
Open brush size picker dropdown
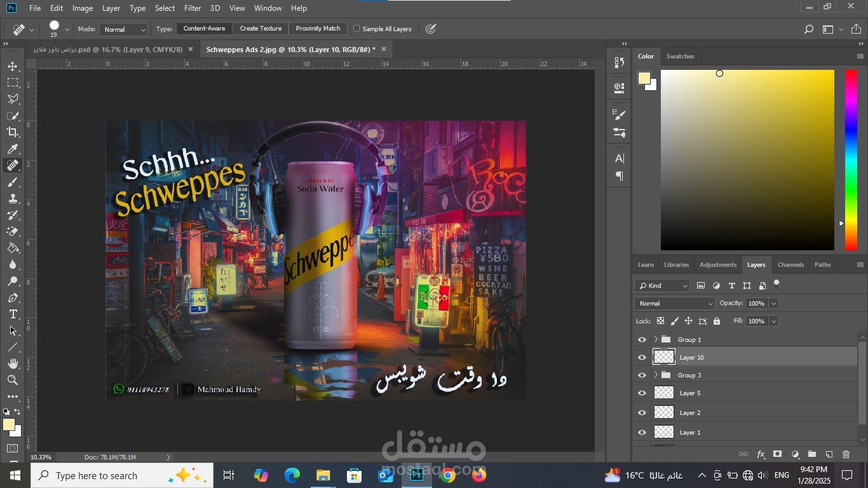pyautogui.click(x=67, y=29)
